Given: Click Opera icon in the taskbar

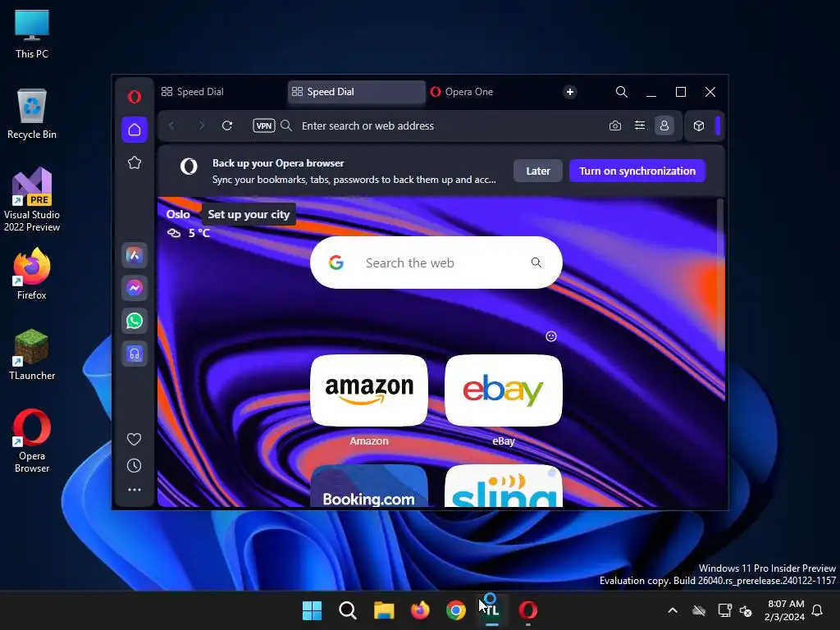Looking at the screenshot, I should click(527, 610).
